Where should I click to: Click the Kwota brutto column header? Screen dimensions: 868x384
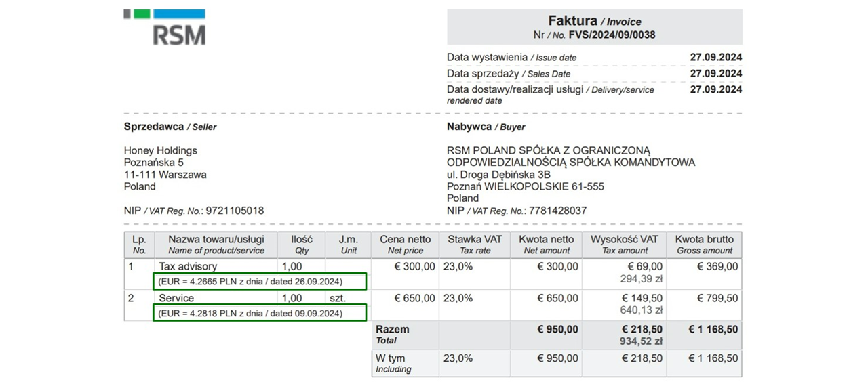[705, 244]
